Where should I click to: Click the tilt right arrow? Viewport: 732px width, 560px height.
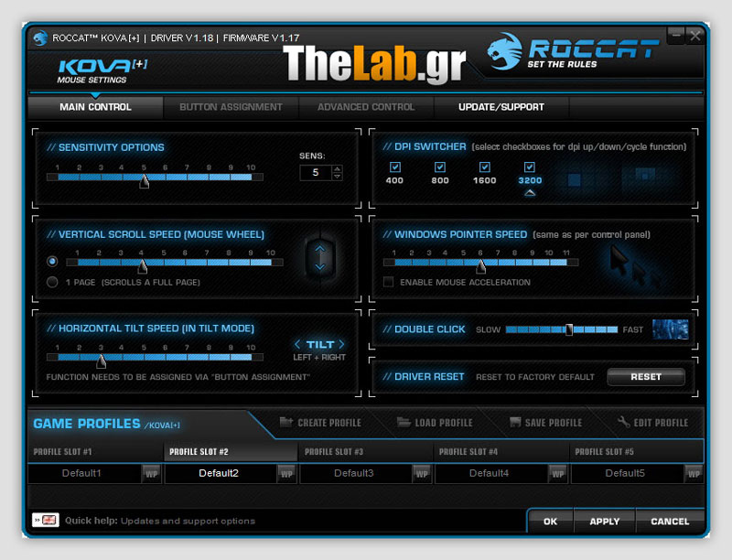point(341,344)
